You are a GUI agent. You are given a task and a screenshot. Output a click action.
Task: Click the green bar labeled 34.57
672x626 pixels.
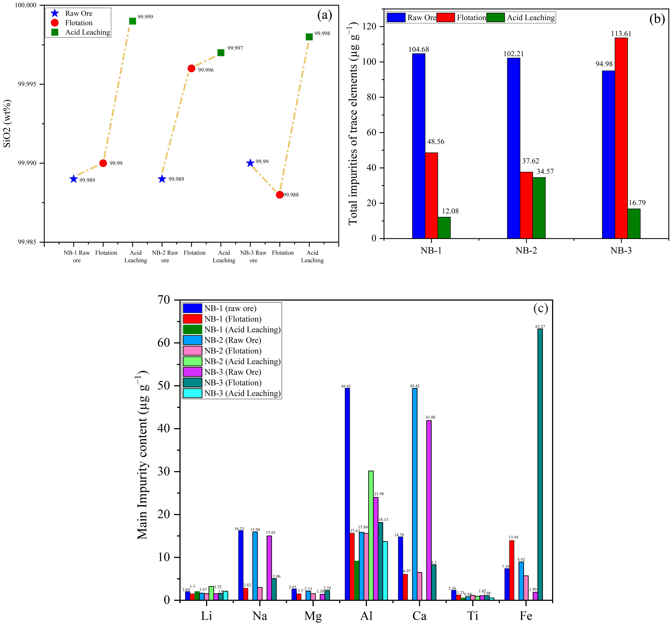539,208
